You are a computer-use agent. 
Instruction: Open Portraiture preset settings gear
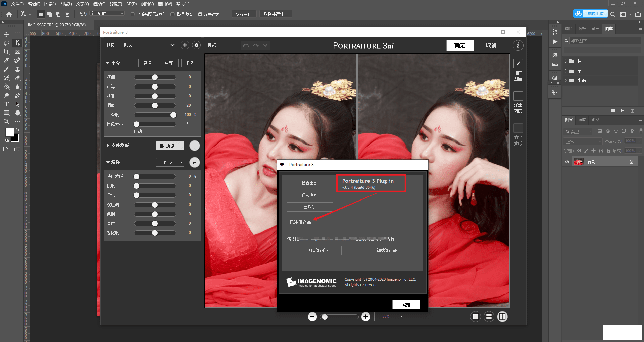click(196, 45)
